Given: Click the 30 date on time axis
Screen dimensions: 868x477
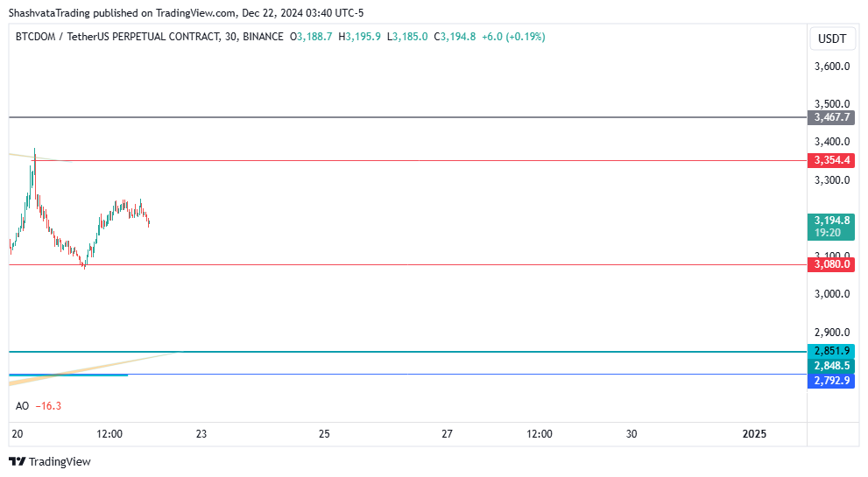Looking at the screenshot, I should click(x=632, y=434).
